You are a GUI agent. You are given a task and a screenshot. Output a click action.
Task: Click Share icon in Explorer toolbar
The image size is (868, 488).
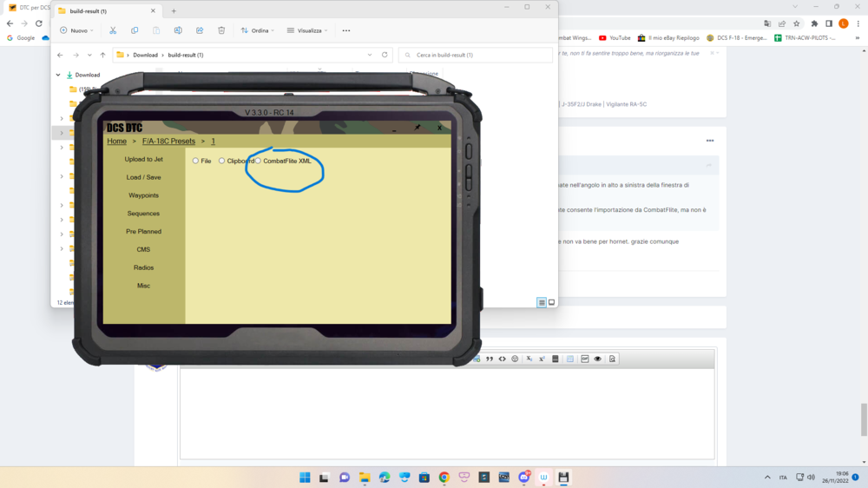(200, 30)
